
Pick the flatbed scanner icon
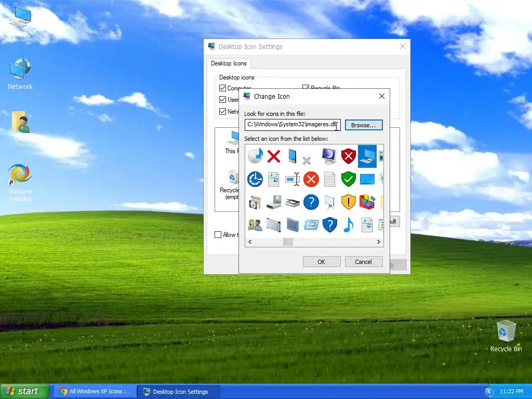(x=292, y=203)
